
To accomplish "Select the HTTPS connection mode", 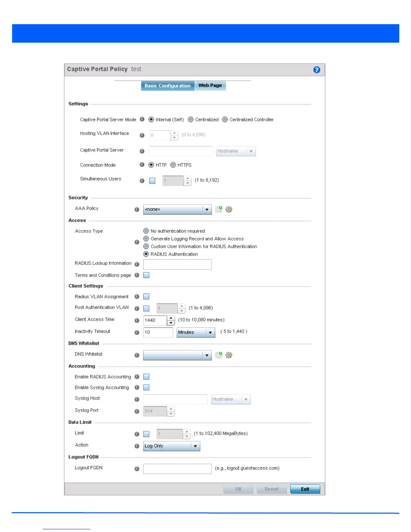I will pyautogui.click(x=173, y=165).
